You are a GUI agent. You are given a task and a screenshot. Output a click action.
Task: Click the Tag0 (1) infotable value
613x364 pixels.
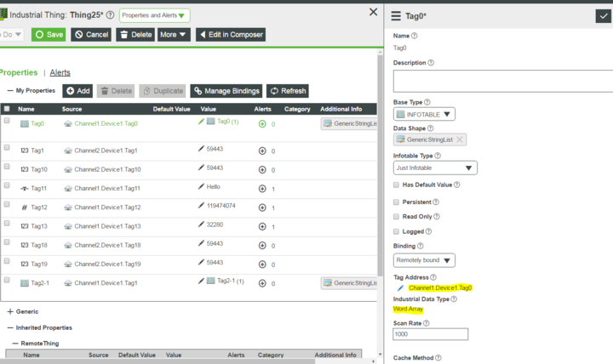pos(228,122)
